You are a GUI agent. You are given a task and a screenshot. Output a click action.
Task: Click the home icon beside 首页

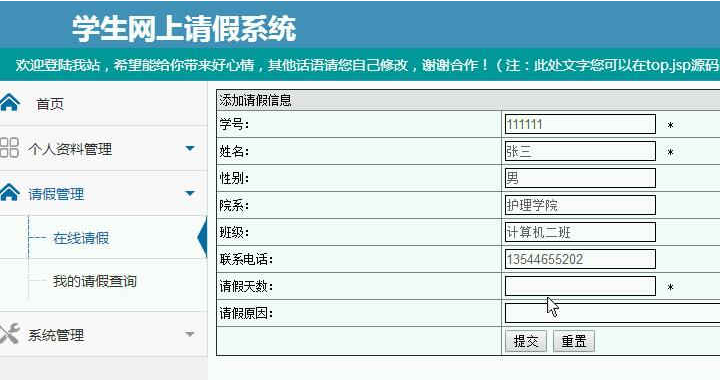coord(9,103)
